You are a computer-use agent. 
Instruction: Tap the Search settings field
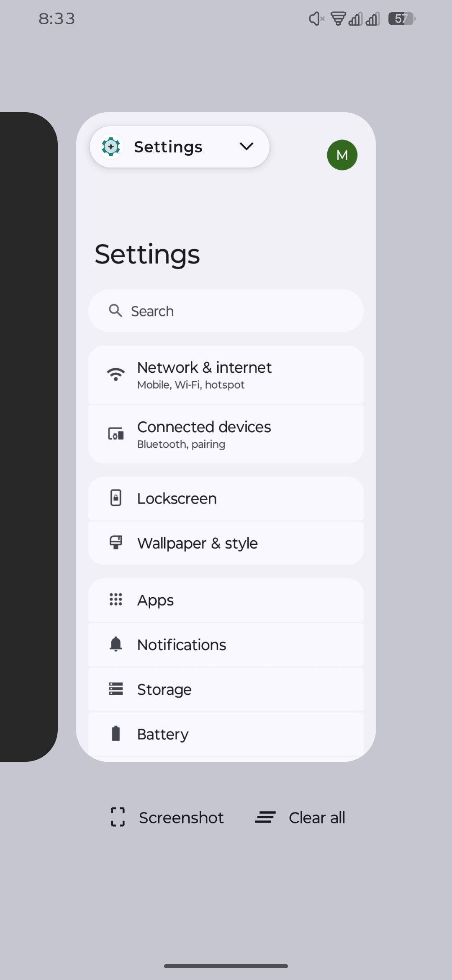pos(226,311)
